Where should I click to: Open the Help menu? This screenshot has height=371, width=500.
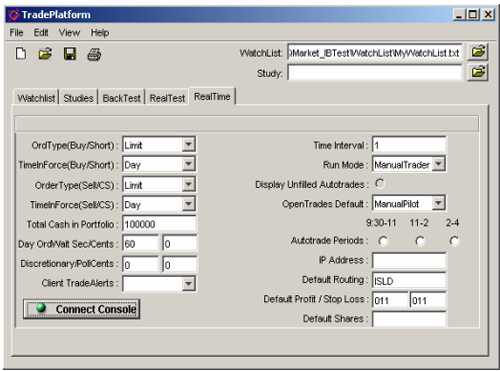point(100,33)
